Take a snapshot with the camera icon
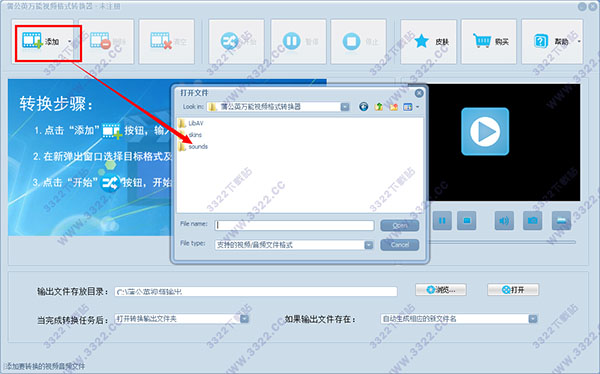 click(x=532, y=220)
